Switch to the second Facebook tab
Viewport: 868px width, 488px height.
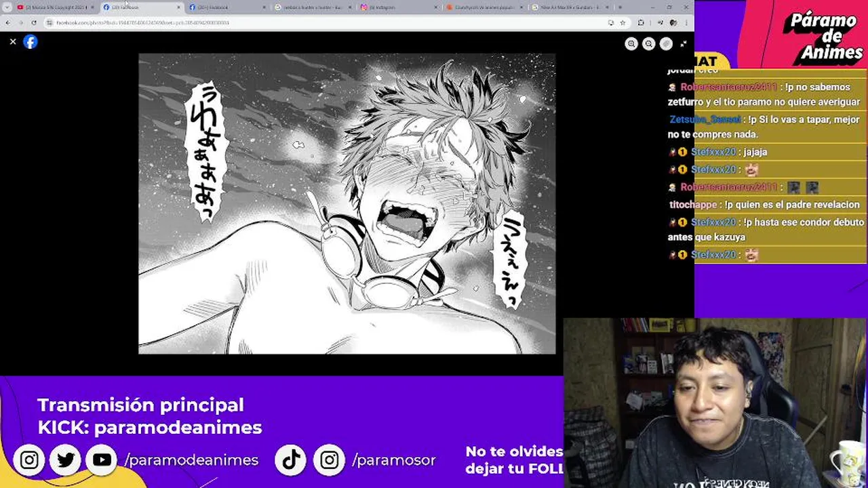click(226, 7)
